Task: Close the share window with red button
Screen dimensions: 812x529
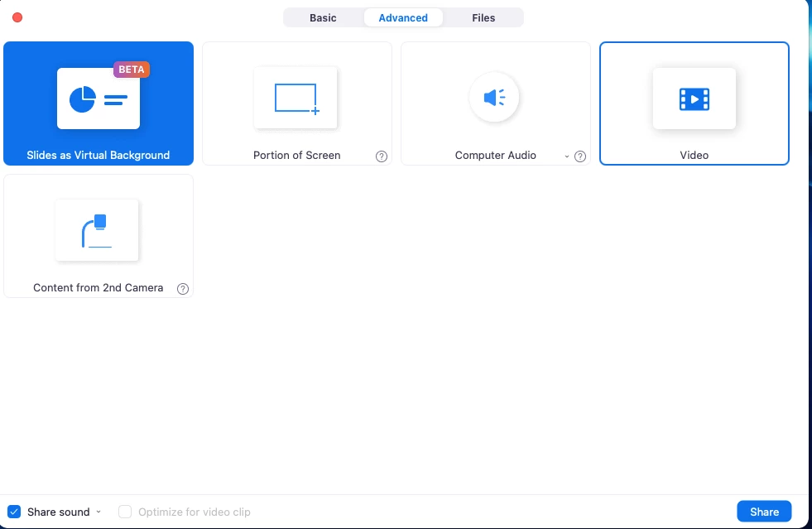Action: (x=17, y=17)
